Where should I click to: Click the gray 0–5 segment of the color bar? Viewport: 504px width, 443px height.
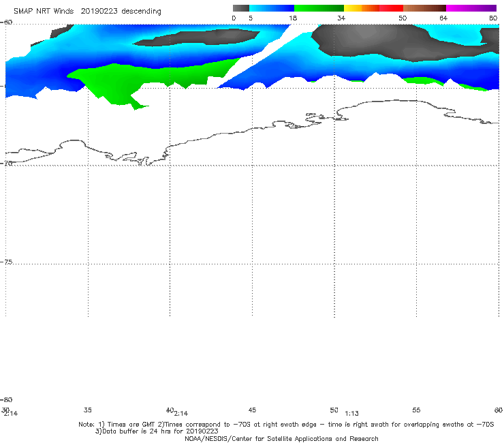point(240,8)
